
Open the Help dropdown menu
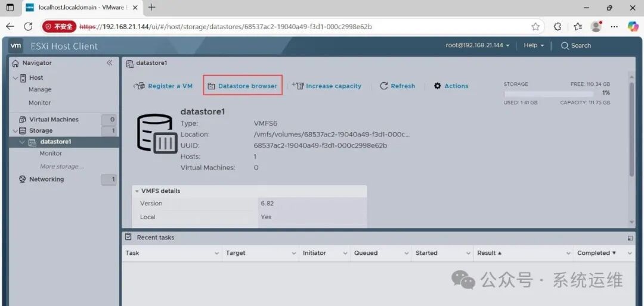point(534,45)
